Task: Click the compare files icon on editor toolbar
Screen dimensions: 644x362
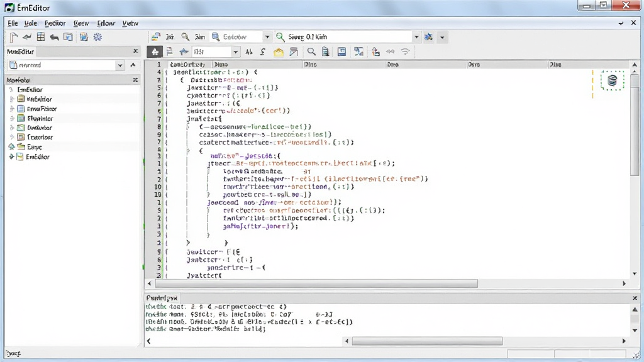Action: 359,52
